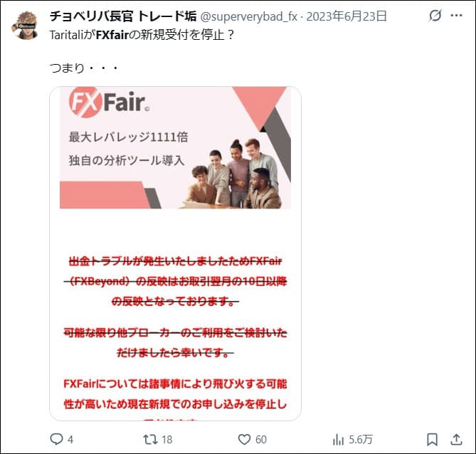
Task: Open the share upload icon
Action: coord(456,439)
